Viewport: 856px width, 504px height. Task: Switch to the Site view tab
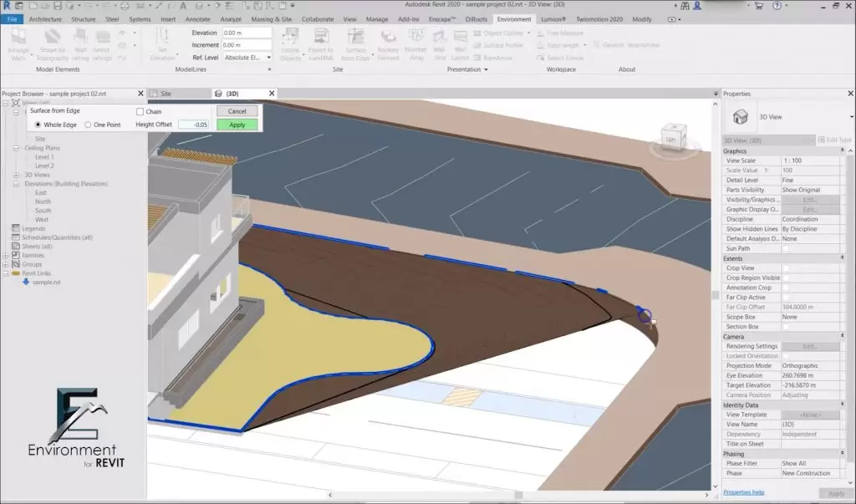point(166,94)
